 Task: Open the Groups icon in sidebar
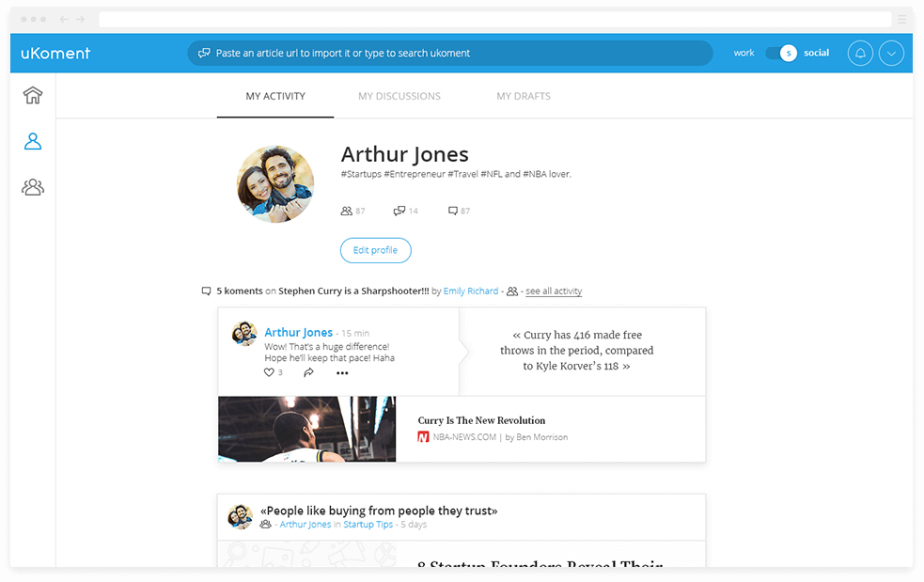[x=33, y=187]
